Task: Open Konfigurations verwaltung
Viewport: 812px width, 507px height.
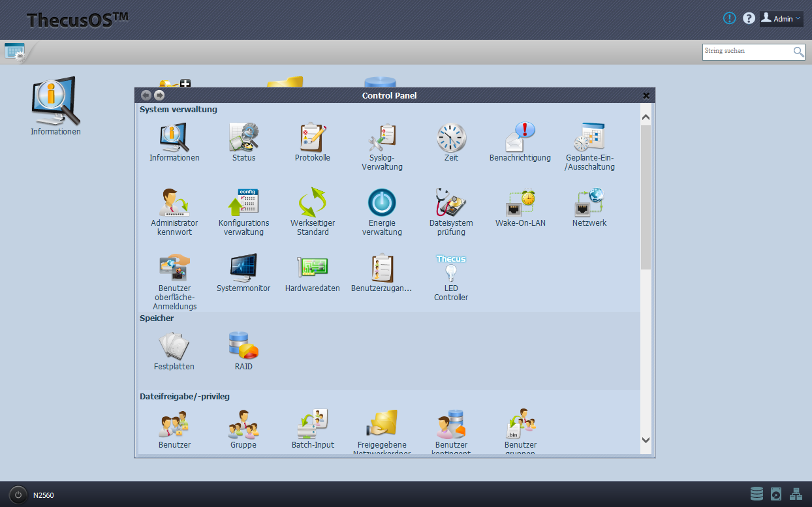Action: tap(243, 212)
